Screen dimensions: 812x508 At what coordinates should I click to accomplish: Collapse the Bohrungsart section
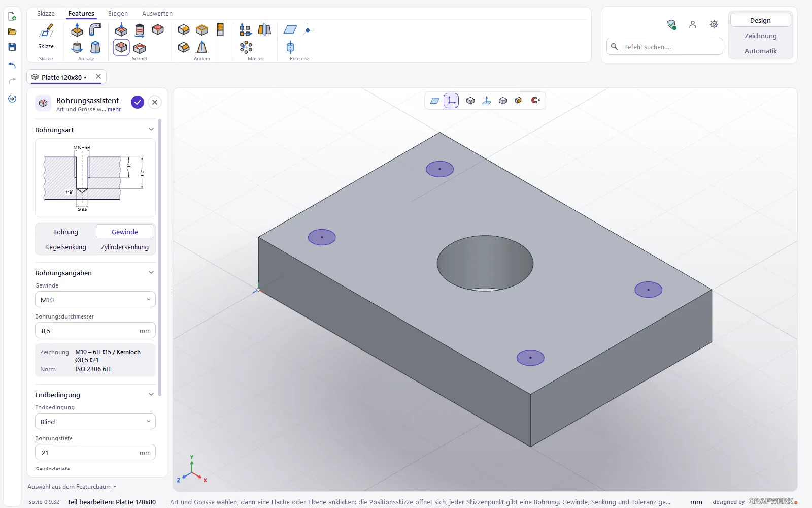(x=151, y=130)
